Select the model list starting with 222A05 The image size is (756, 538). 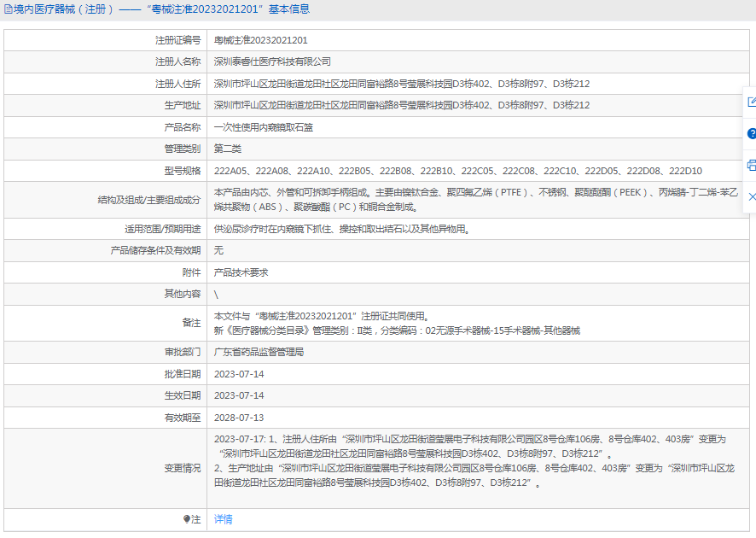[458, 171]
